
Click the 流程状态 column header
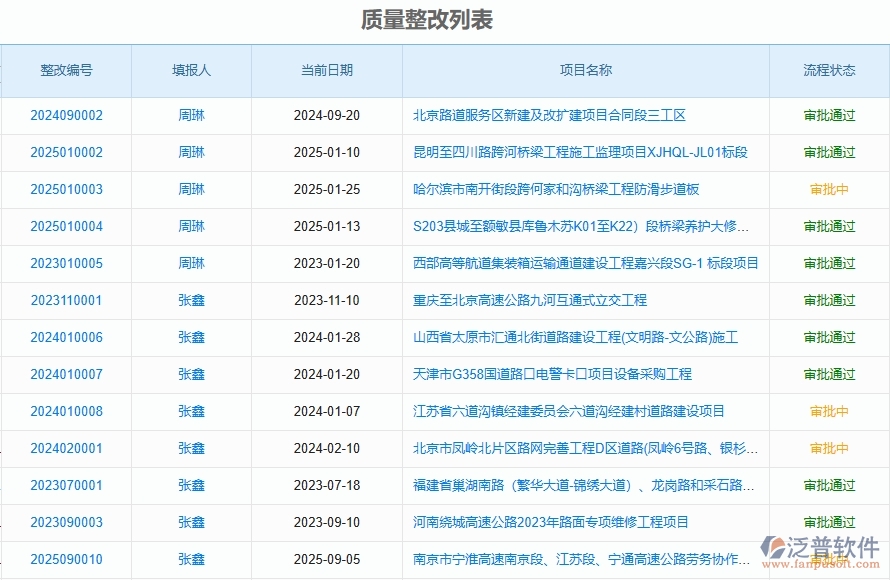click(x=828, y=70)
